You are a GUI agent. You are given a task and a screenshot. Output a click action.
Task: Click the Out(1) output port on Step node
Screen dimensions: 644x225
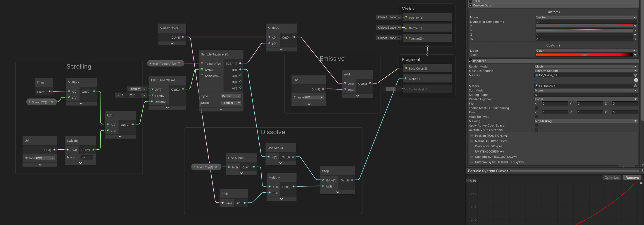coord(352,180)
